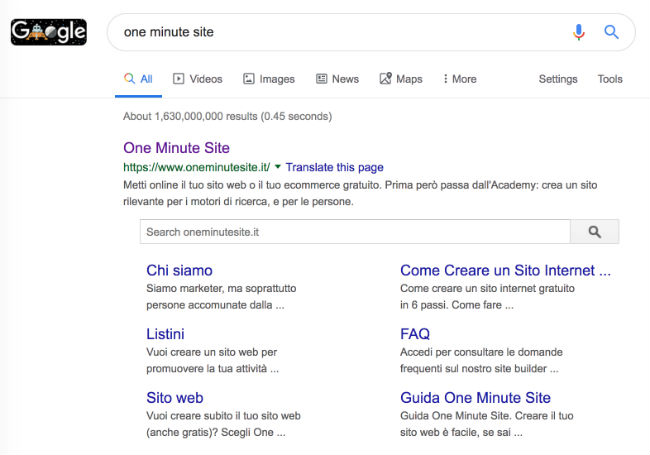Click snippet 'Vuoi creare un sito web per'
The height and width of the screenshot is (455, 650).
pyautogui.click(x=211, y=352)
